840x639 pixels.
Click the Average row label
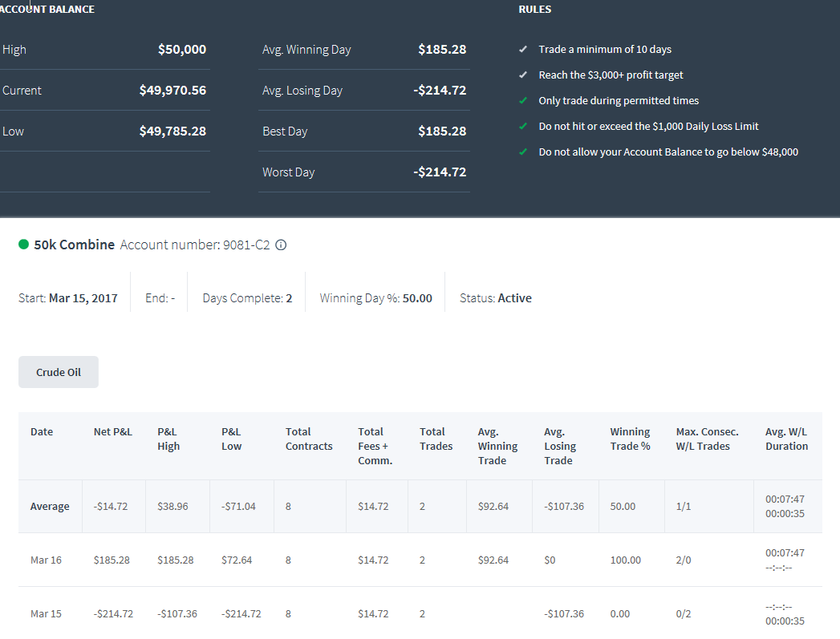50,506
